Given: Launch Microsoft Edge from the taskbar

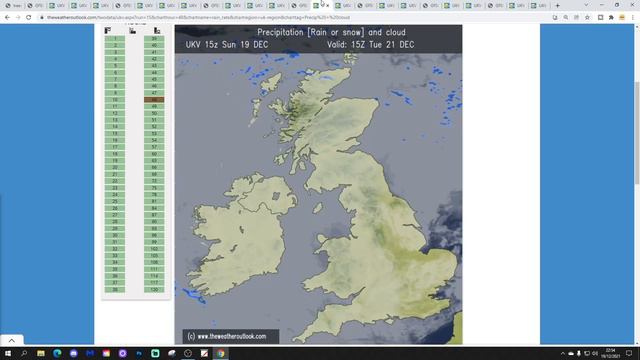Looking at the screenshot, I should pyautogui.click(x=57, y=353).
